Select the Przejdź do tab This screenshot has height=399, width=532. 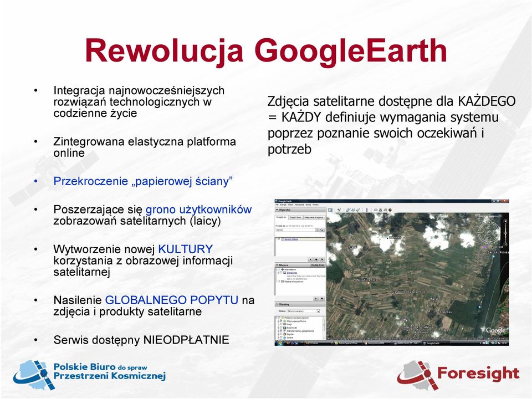coord(282,217)
